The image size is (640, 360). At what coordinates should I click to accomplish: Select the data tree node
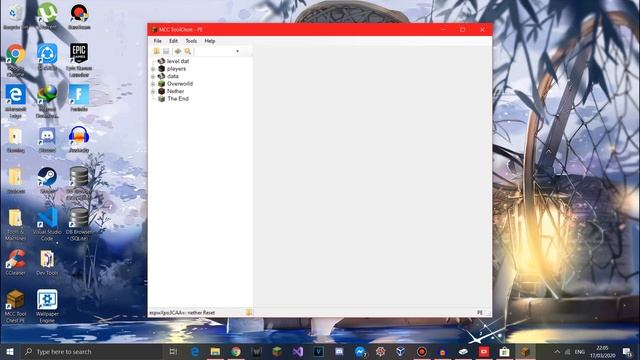(173, 76)
